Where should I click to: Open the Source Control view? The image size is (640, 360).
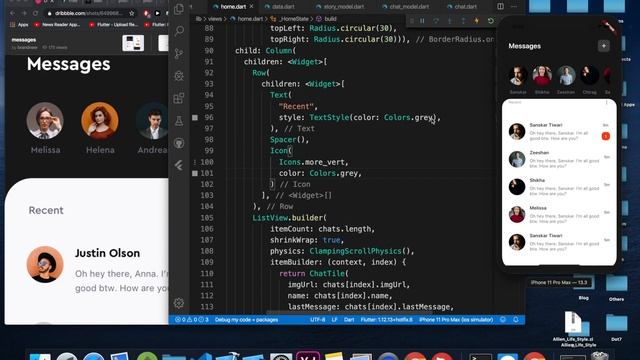pyautogui.click(x=179, y=53)
